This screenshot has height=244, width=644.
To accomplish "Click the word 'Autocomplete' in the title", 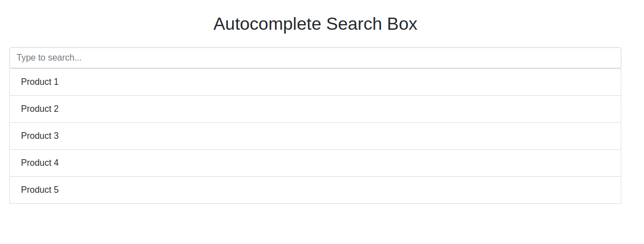I will [267, 24].
